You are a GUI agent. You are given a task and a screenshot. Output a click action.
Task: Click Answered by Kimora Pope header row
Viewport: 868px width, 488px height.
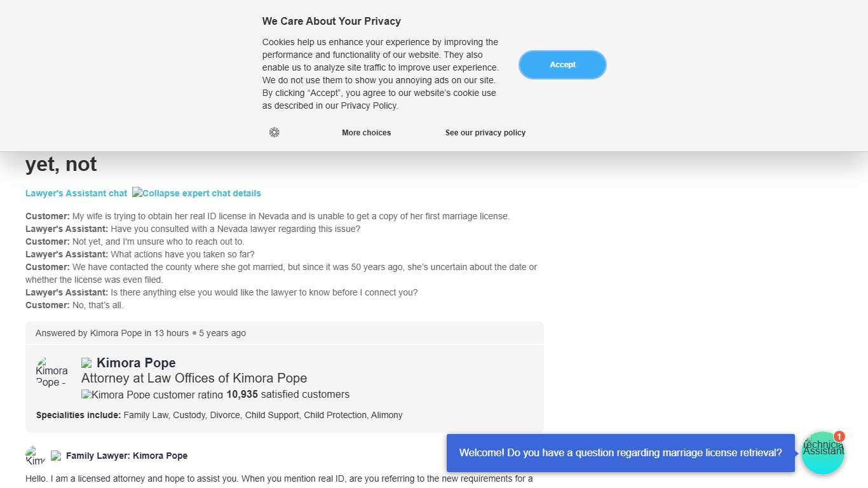(140, 333)
